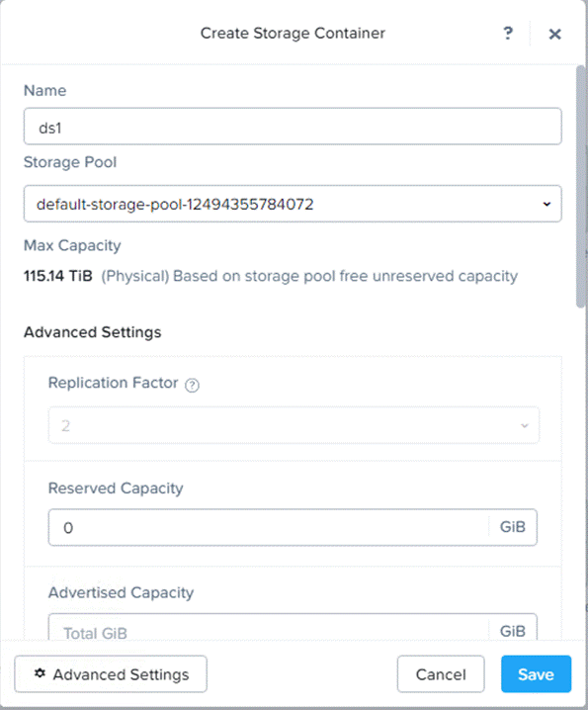
Task: Click the Advertised Capacity Total GiB field
Action: pyautogui.click(x=293, y=627)
